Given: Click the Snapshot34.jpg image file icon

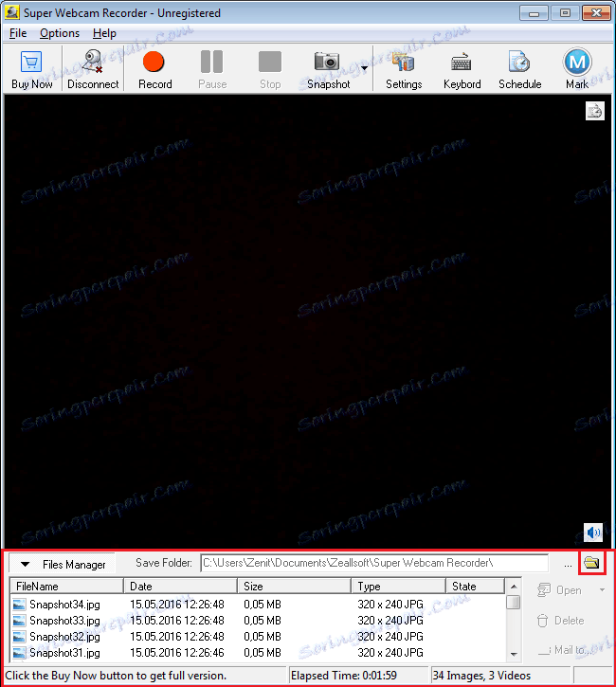Looking at the screenshot, I should (x=19, y=605).
